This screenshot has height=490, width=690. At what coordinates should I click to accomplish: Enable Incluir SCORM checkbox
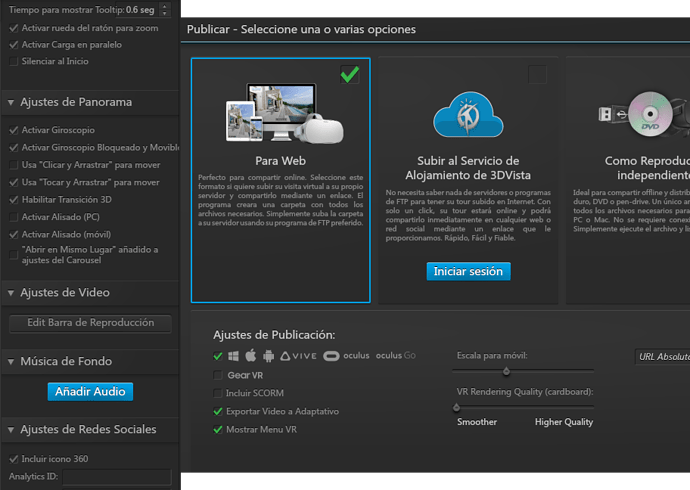pyautogui.click(x=218, y=393)
